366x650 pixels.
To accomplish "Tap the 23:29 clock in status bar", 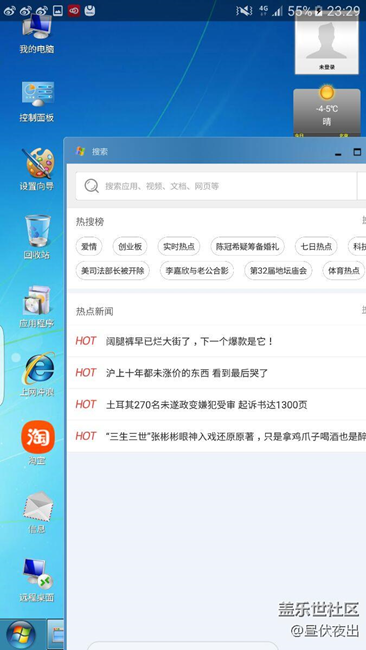I will click(x=343, y=11).
